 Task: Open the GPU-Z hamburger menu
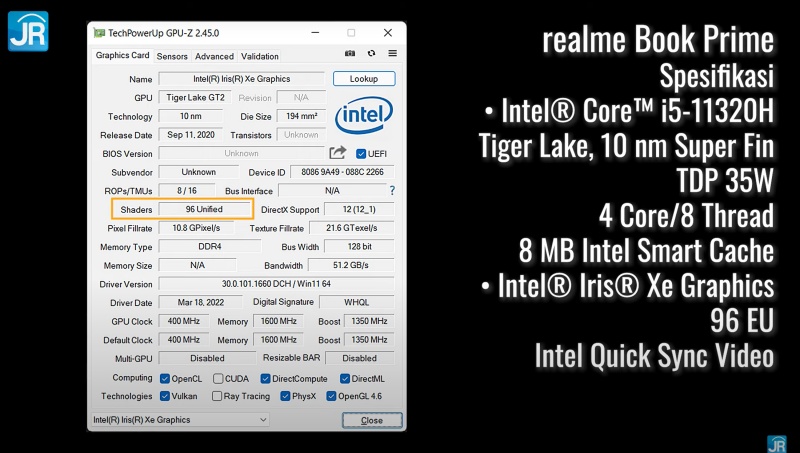pos(392,53)
